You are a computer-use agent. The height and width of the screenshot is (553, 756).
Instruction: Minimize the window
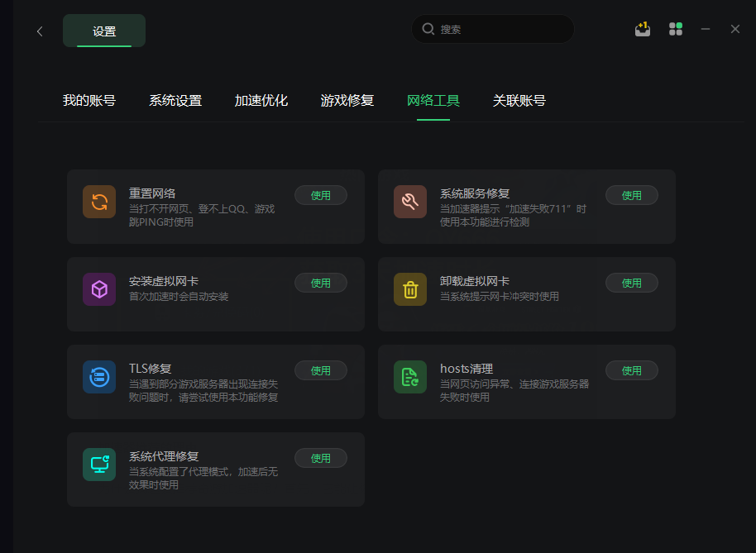[706, 29]
